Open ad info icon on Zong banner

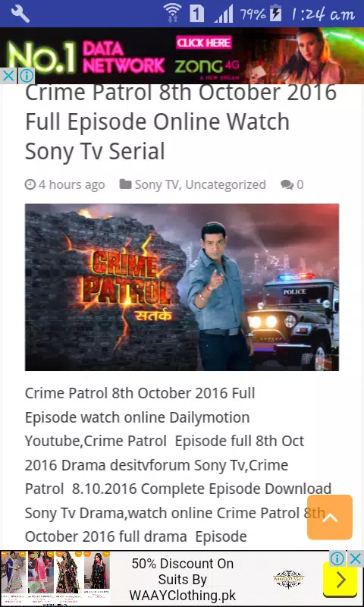[27, 76]
